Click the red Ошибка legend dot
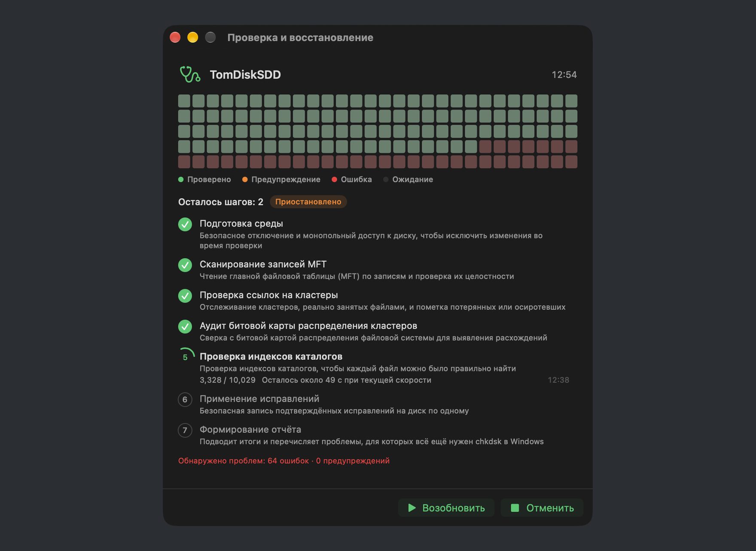 [334, 180]
